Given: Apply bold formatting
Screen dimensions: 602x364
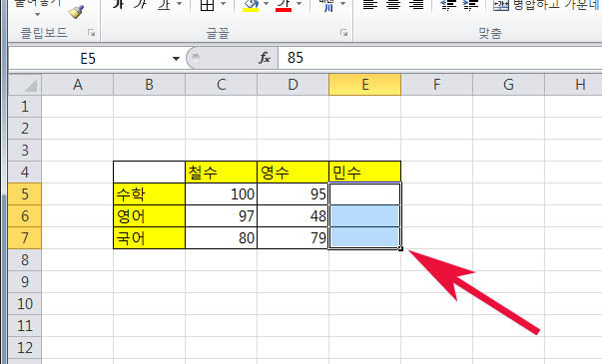Looking at the screenshot, I should 119,5.
